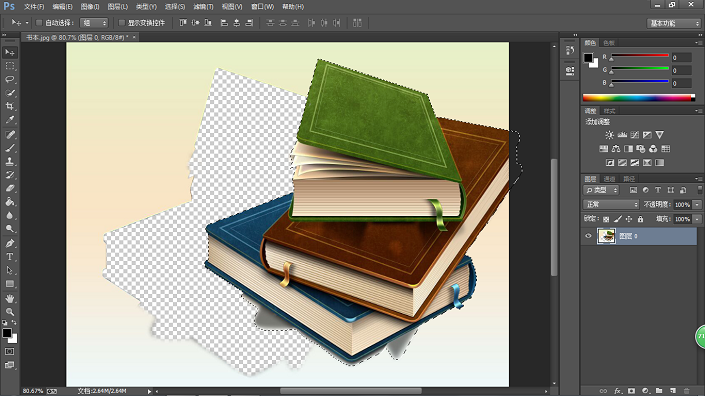This screenshot has height=396, width=705.
Task: Open the Image menu
Action: (x=90, y=7)
